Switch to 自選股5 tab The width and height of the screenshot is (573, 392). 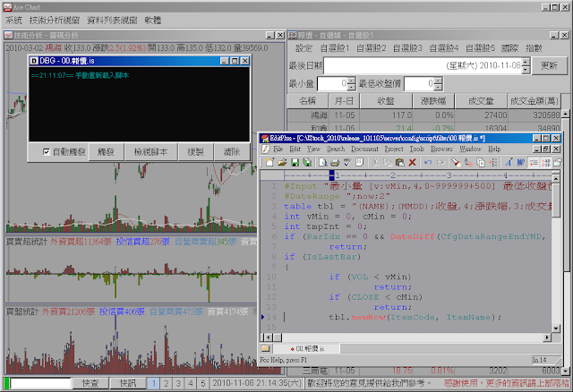(480, 48)
